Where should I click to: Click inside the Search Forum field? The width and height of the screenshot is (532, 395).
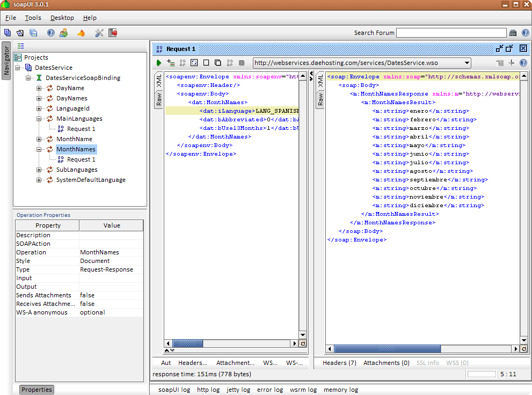(451, 32)
